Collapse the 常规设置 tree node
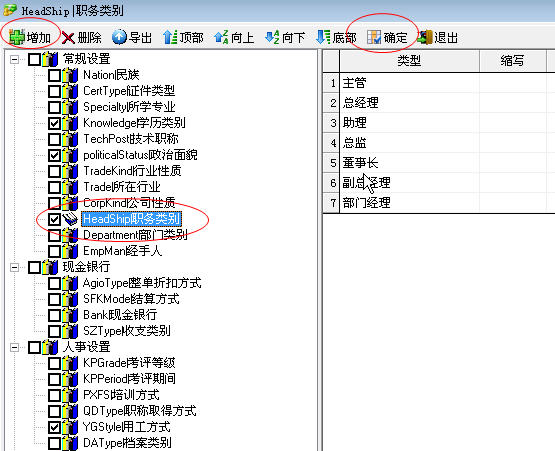The image size is (555, 451). coord(15,59)
